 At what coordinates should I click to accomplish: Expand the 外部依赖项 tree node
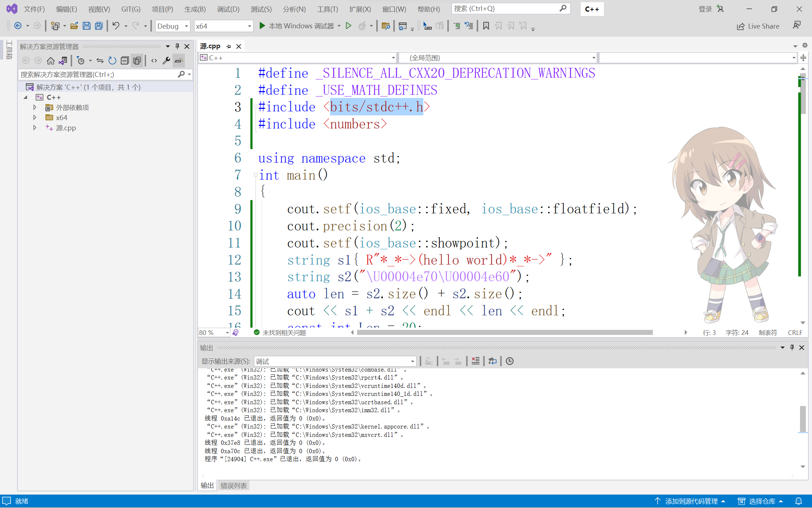[x=35, y=107]
